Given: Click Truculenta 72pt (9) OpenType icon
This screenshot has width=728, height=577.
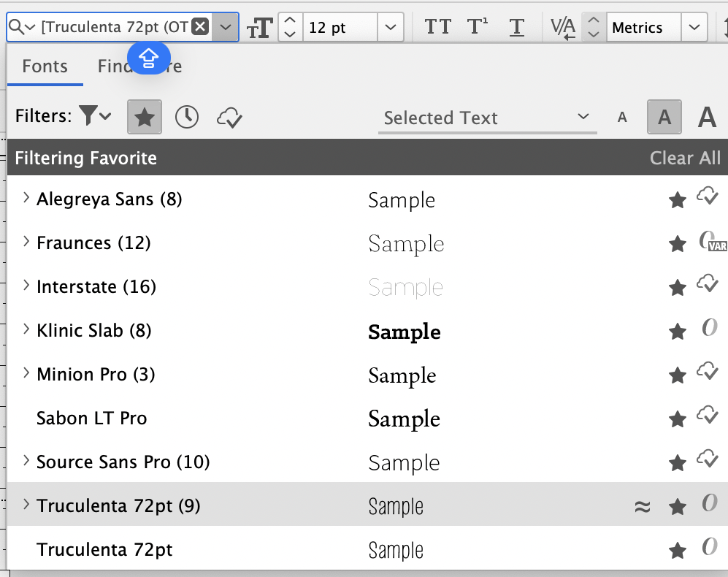Looking at the screenshot, I should 710,503.
